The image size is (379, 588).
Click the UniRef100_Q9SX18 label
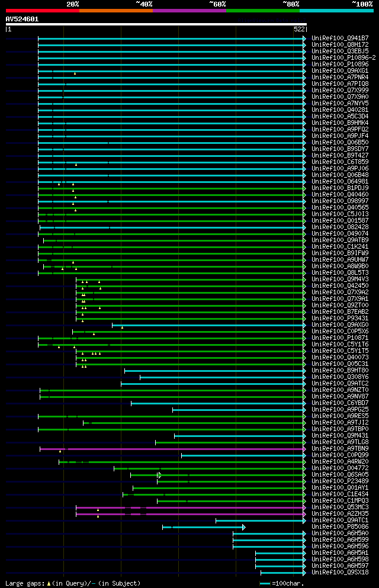[340, 572]
